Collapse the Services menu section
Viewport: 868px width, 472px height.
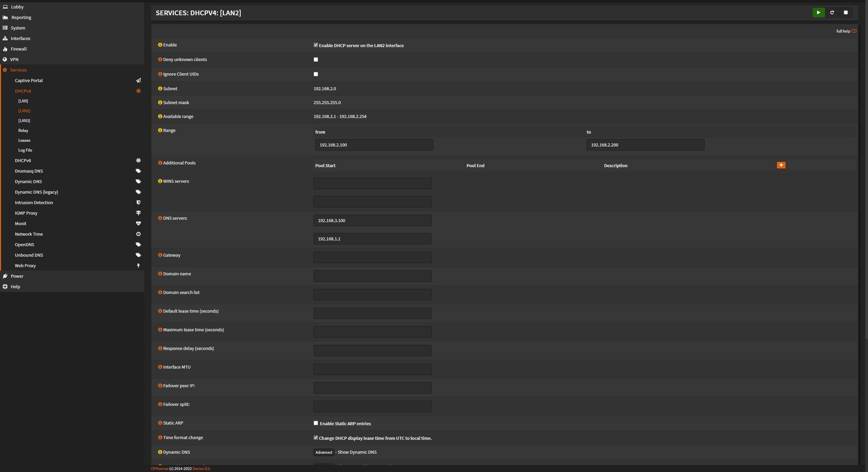[x=18, y=70]
